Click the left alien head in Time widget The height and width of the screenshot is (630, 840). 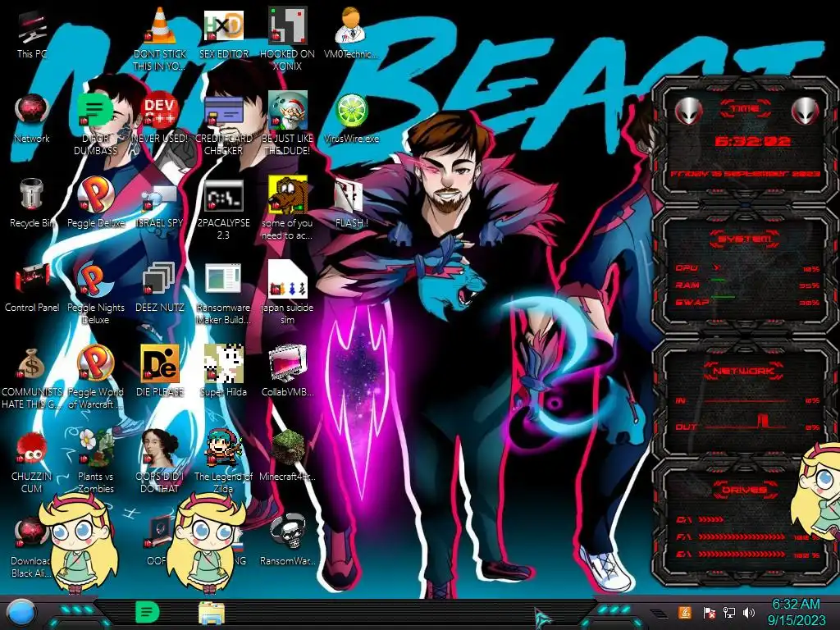click(687, 112)
